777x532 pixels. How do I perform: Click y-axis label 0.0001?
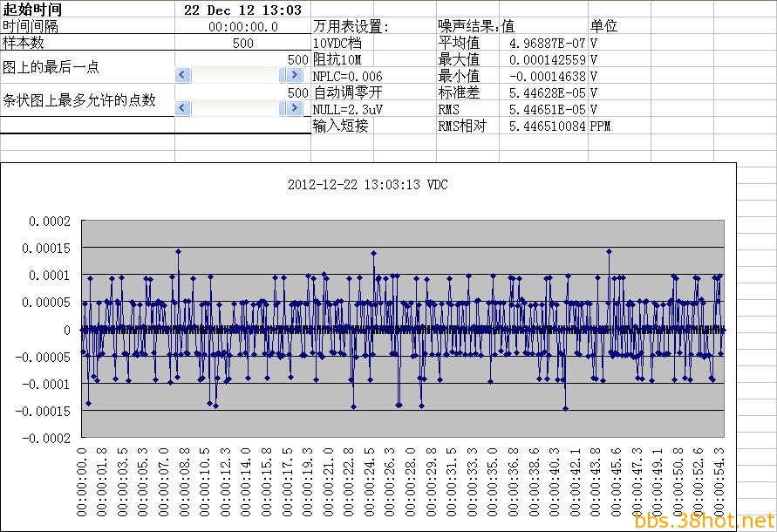point(50,276)
